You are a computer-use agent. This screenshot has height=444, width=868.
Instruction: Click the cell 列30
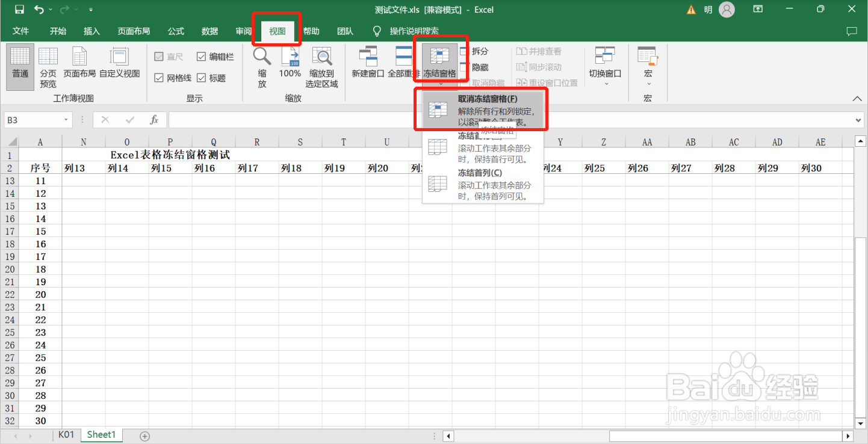click(820, 168)
